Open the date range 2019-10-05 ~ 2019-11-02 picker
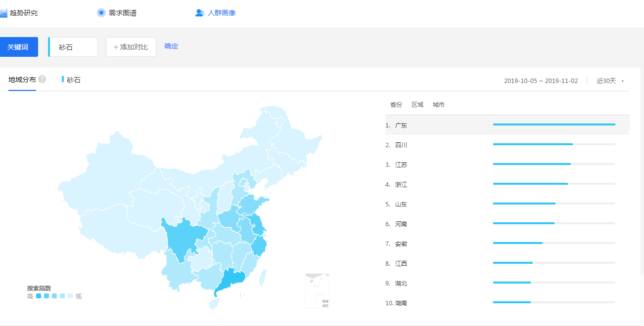The height and width of the screenshot is (326, 644). (x=541, y=81)
